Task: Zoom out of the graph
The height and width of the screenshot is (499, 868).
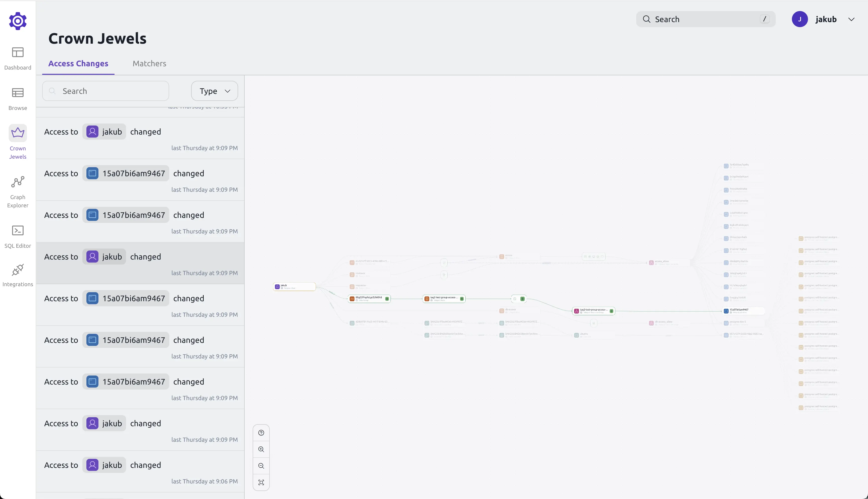Action: click(261, 466)
